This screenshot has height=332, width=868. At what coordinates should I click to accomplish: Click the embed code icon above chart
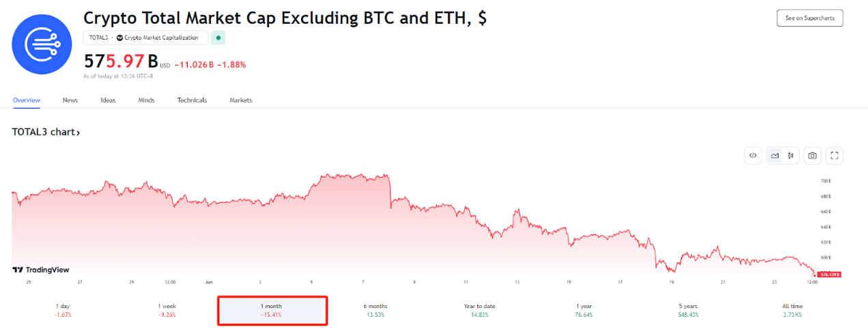click(x=753, y=156)
